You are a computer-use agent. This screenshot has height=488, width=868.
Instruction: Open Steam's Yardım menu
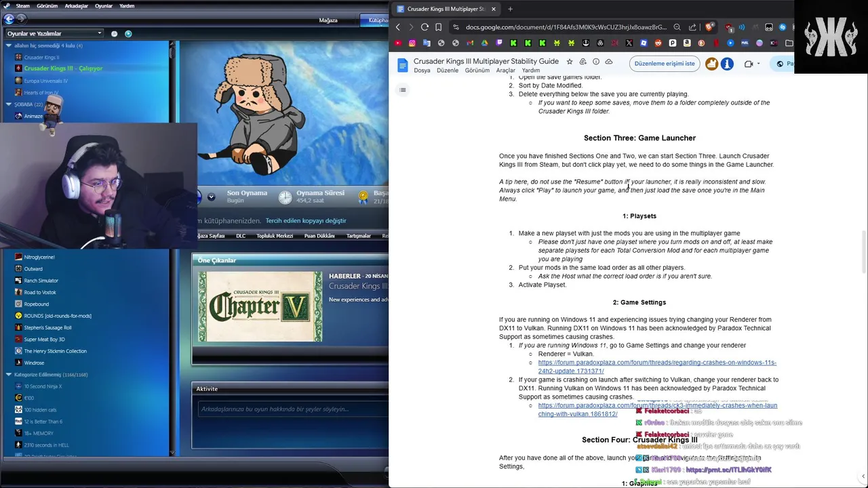pyautogui.click(x=127, y=6)
